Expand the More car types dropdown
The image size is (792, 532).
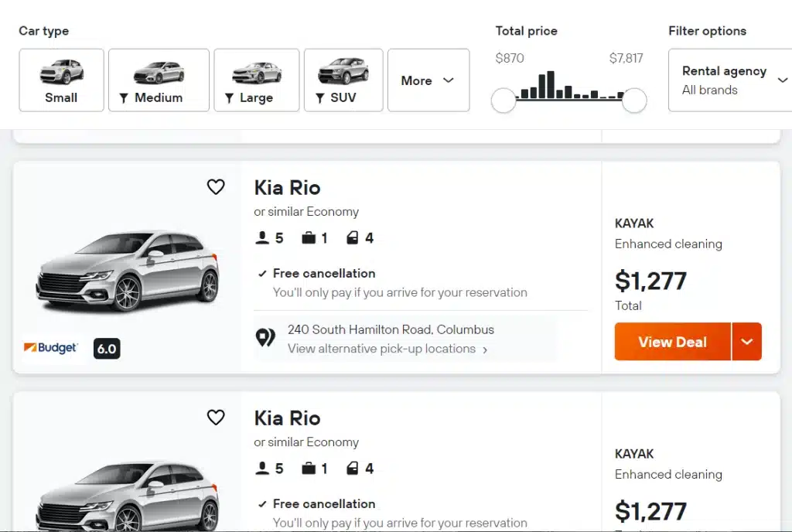(x=428, y=80)
